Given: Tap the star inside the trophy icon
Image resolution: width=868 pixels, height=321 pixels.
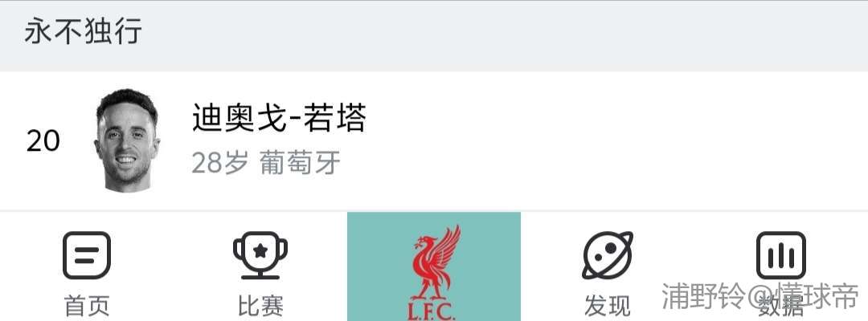Looking at the screenshot, I should tap(260, 251).
